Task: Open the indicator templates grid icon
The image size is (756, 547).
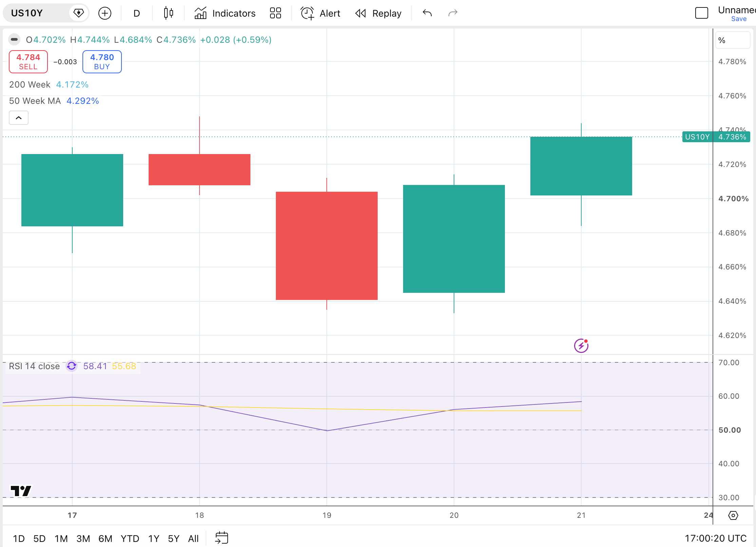Action: tap(276, 13)
